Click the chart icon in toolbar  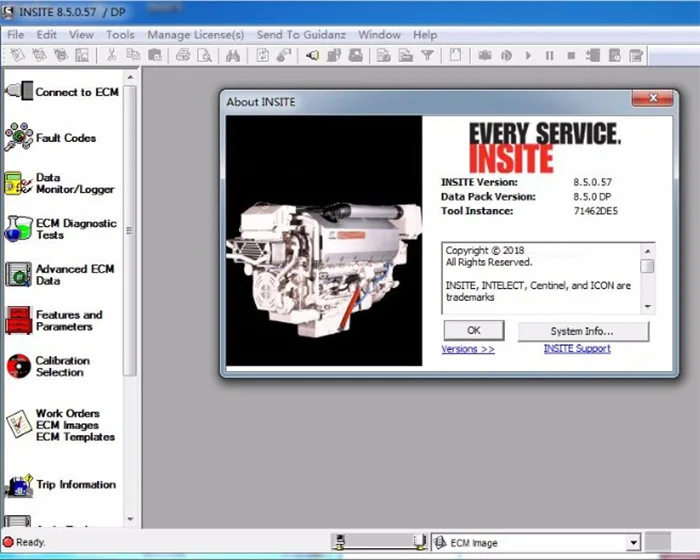pyautogui.click(x=82, y=55)
